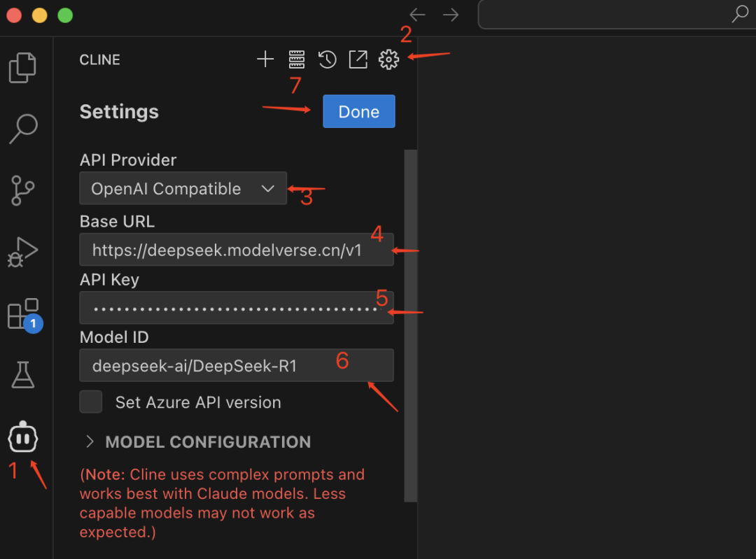This screenshot has width=756, height=559.
Task: Open the Source Control view
Action: (23, 190)
